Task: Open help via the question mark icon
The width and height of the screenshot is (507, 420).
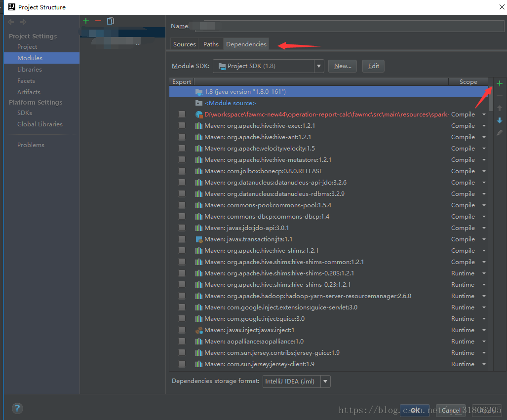Action: click(x=17, y=408)
